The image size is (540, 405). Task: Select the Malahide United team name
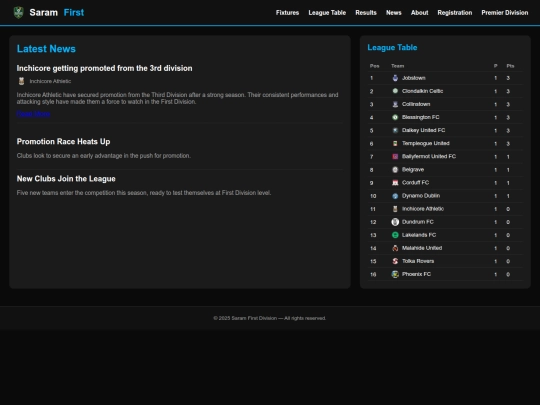(422, 248)
